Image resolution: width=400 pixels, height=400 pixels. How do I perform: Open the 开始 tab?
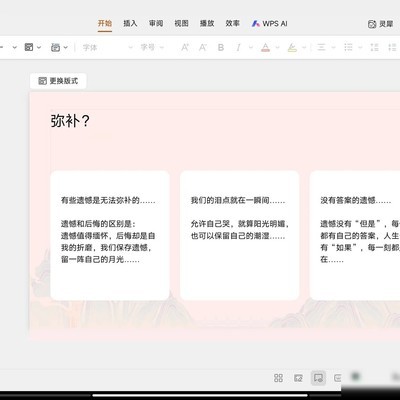[105, 23]
